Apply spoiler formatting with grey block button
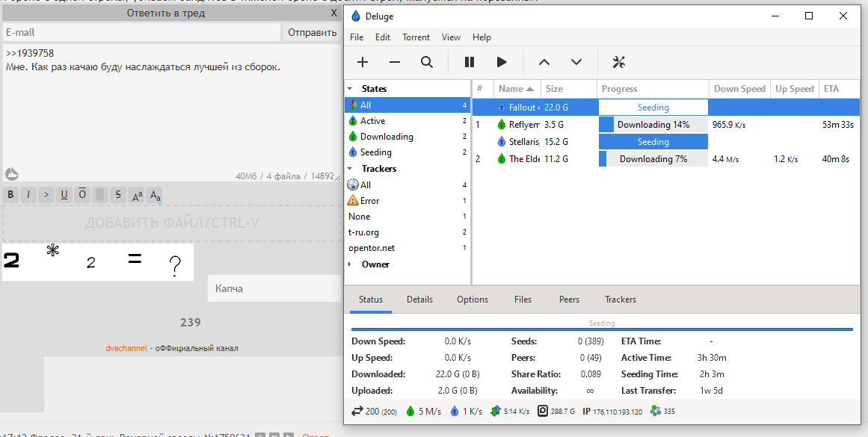This screenshot has height=437, width=868. click(x=100, y=195)
